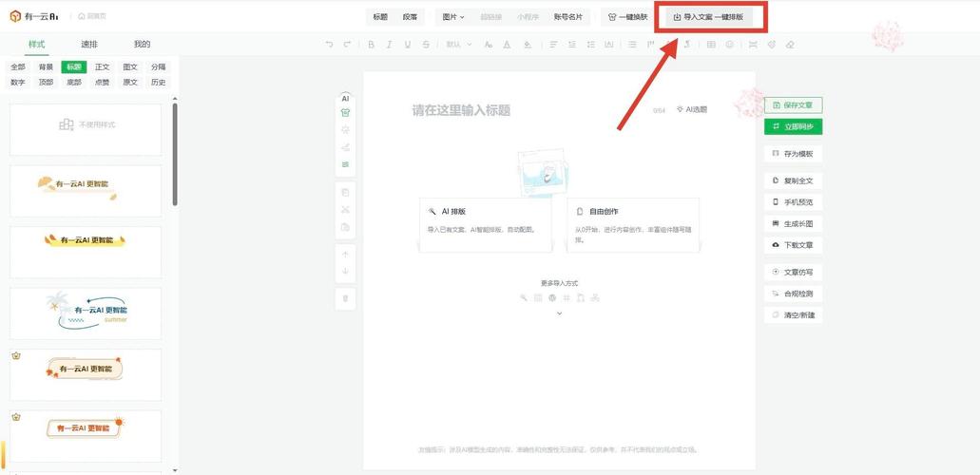The height and width of the screenshot is (475, 980).
Task: Go to 回首页 home link
Action: [x=92, y=16]
